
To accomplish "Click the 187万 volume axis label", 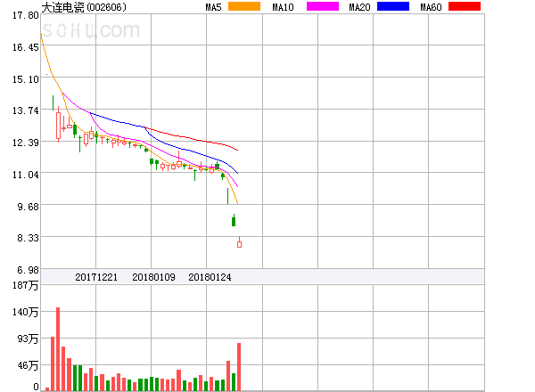I will [26, 285].
